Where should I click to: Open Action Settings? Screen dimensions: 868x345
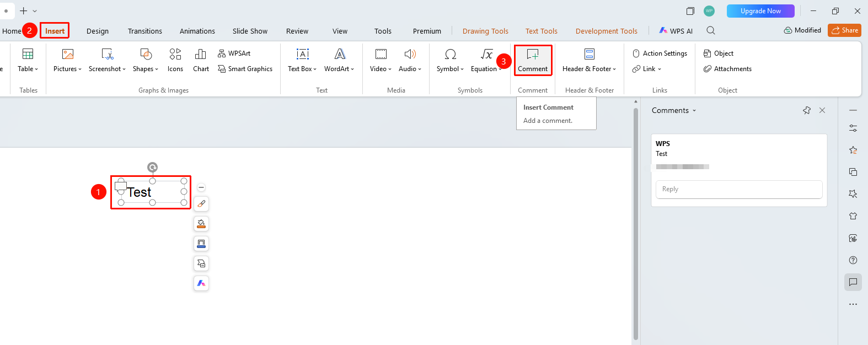(660, 53)
